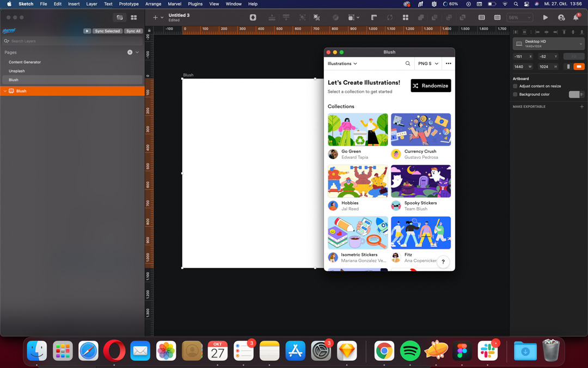Click the align top edges icon
This screenshot has width=588, height=368.
564,32
